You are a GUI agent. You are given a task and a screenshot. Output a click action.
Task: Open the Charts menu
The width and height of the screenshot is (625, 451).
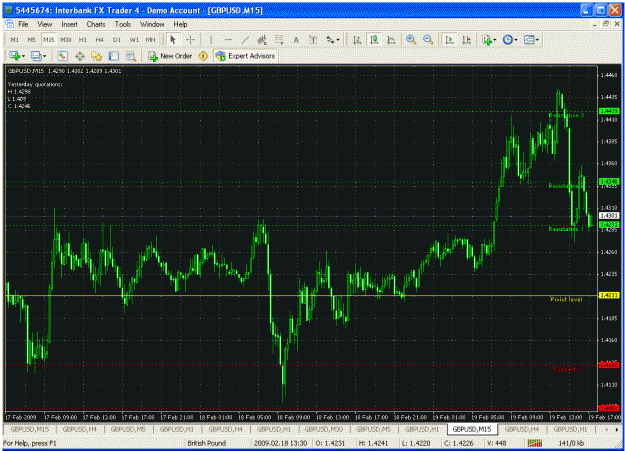tap(96, 24)
